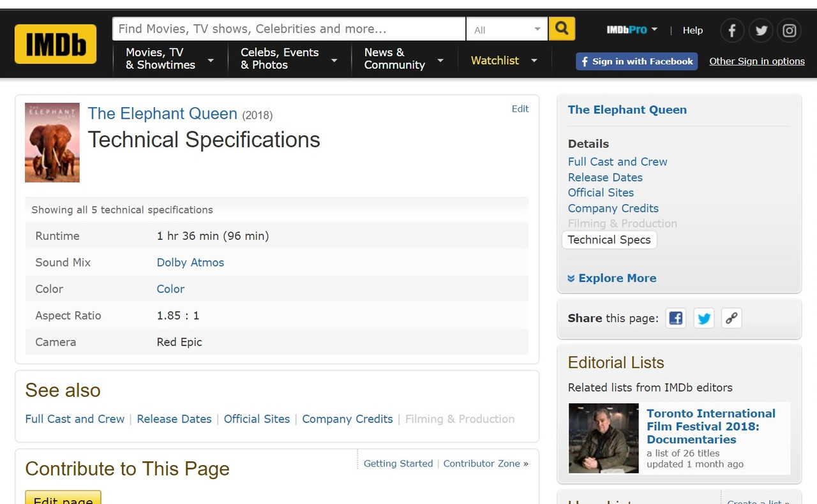
Task: Open the Contributor Zone link
Action: point(486,464)
